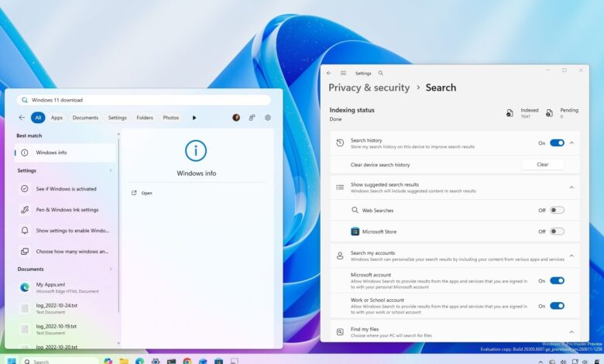Expand the Documents results group chevron
Image resolution: width=604 pixels, height=364 pixels.
tap(111, 269)
